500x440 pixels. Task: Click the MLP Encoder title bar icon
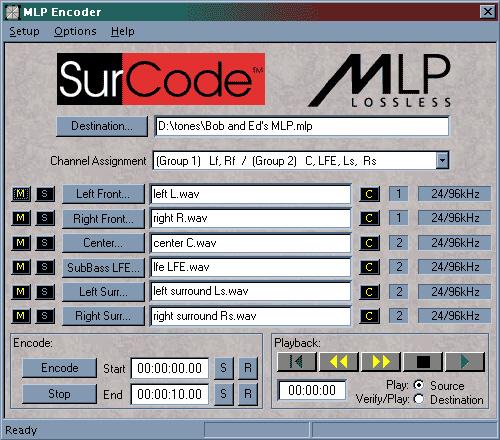click(13, 12)
